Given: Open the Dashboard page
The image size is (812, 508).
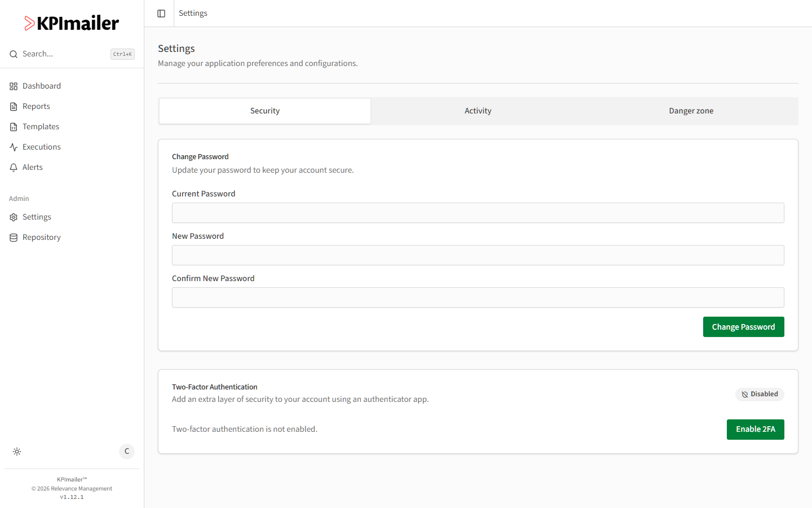Looking at the screenshot, I should (x=72, y=86).
